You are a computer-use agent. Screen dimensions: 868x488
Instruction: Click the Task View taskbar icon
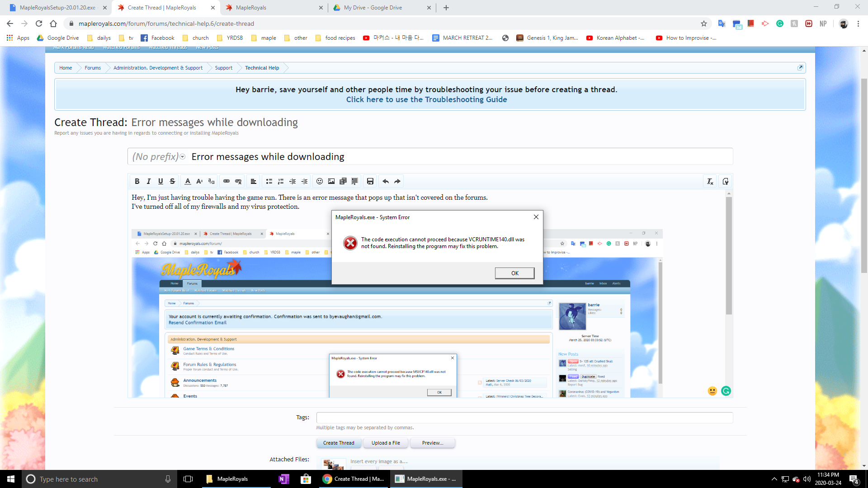click(188, 479)
